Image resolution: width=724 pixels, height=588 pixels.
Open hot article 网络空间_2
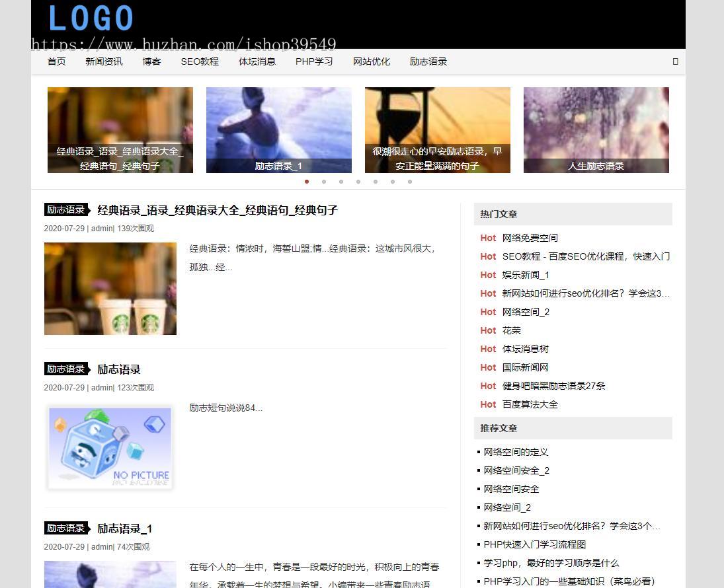[526, 312]
